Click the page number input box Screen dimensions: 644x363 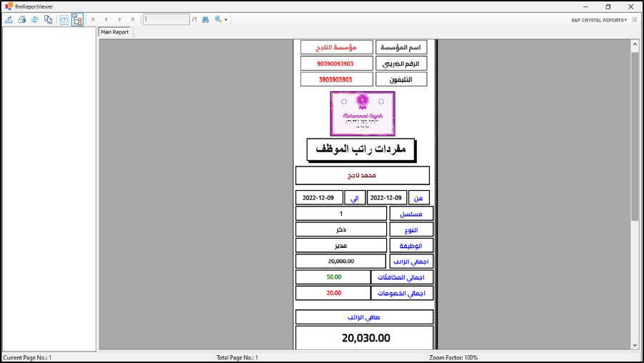coord(166,19)
